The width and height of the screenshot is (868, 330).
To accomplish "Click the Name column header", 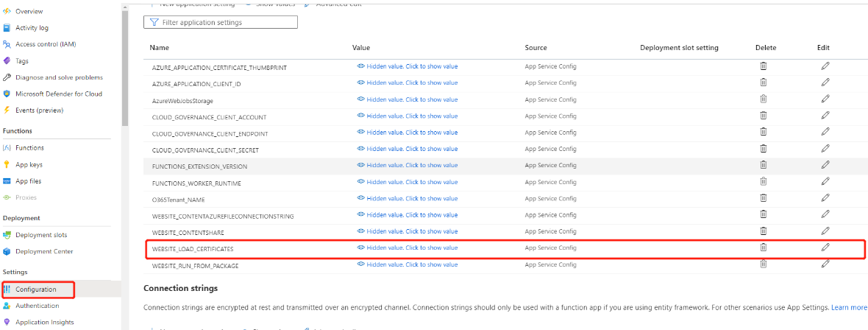I will click(x=160, y=48).
